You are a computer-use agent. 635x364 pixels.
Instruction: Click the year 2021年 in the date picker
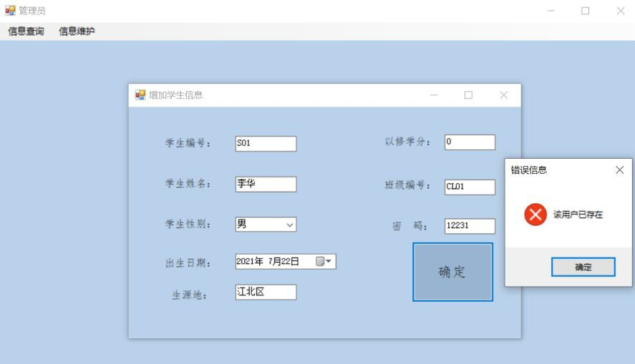coord(250,261)
